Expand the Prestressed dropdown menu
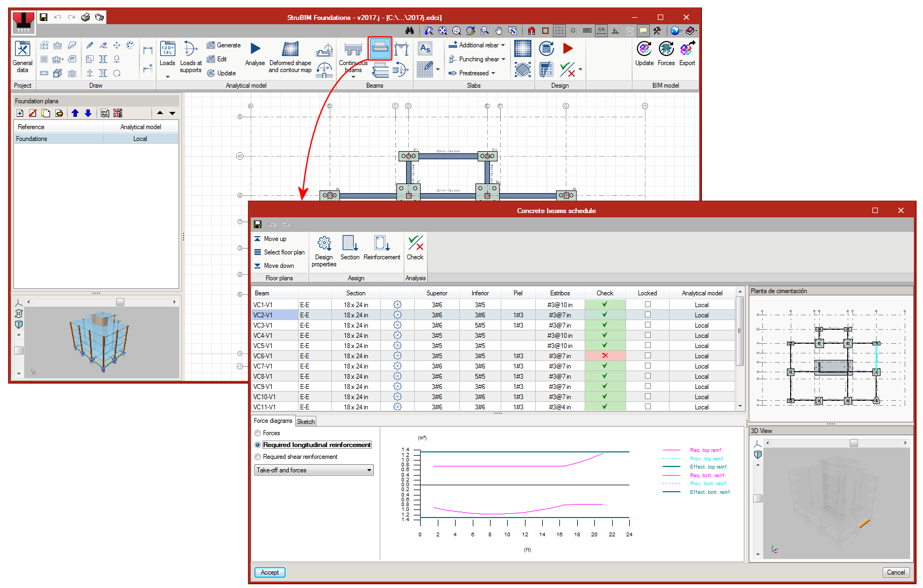The image size is (923, 588). (x=493, y=73)
